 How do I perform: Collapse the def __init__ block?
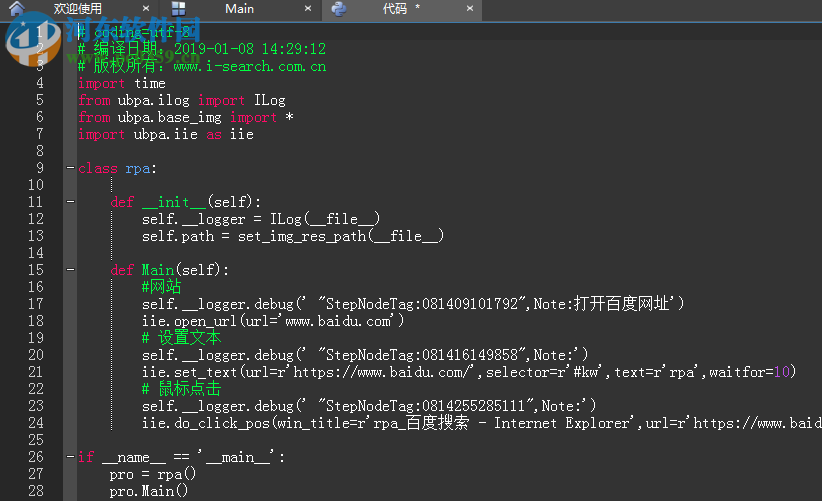click(70, 202)
